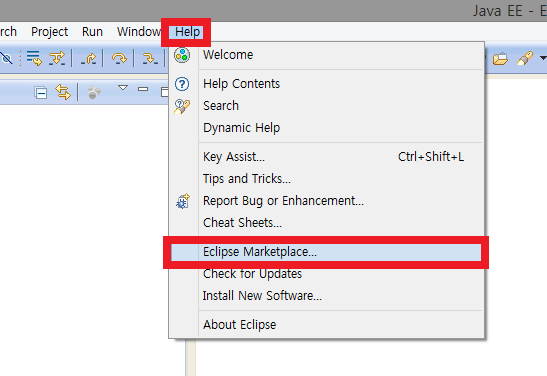Open the Window menu

coord(139,32)
